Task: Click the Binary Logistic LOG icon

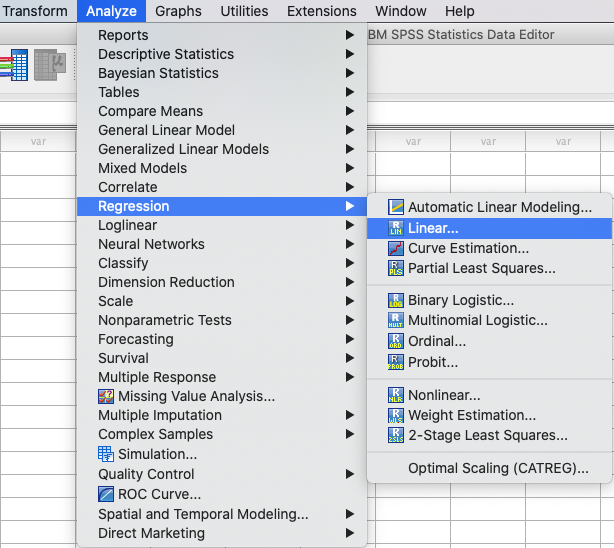Action: tap(395, 300)
